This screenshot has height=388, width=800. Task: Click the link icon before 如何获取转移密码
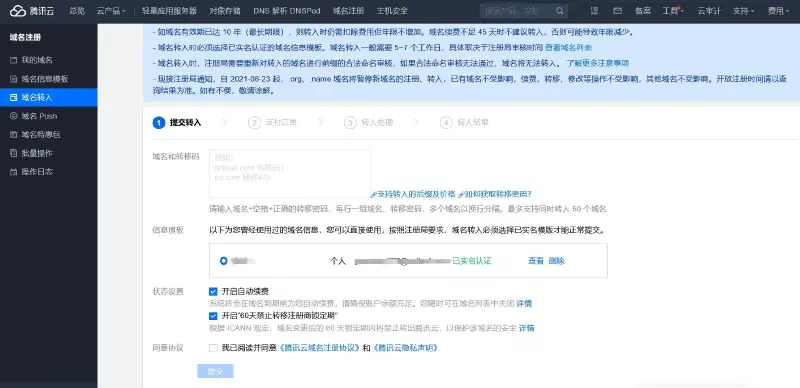tap(461, 194)
